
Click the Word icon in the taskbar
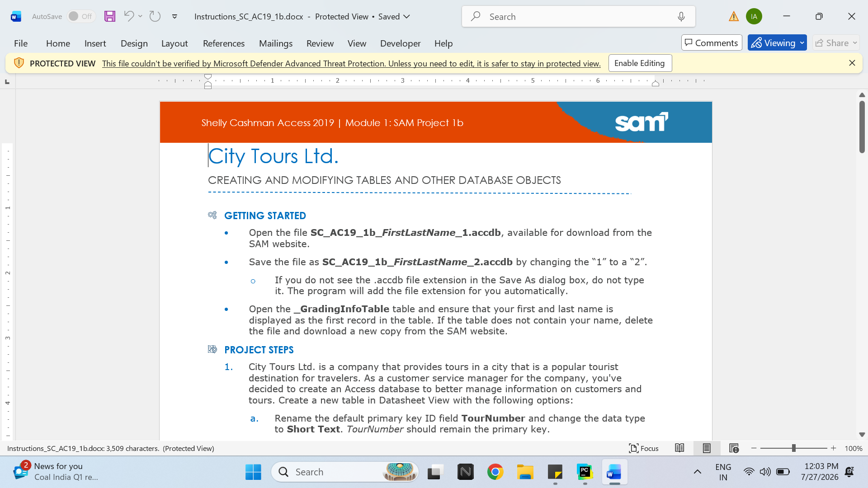pos(614,472)
